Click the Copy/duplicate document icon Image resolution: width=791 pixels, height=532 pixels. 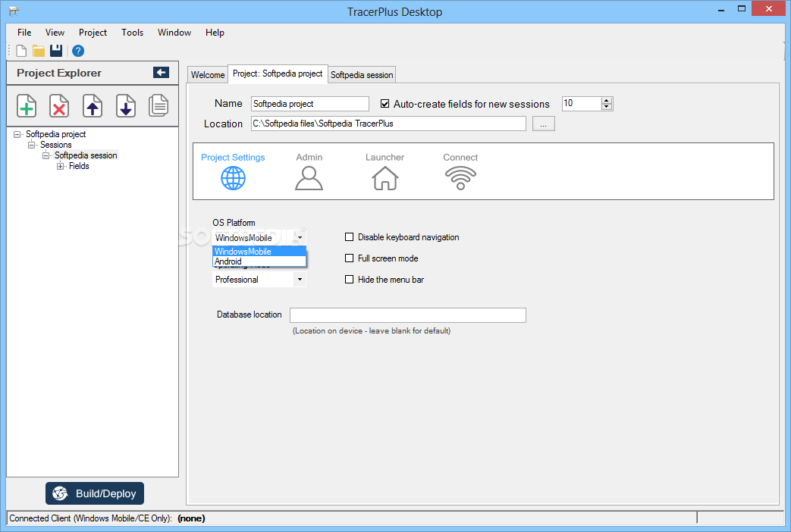pos(159,106)
